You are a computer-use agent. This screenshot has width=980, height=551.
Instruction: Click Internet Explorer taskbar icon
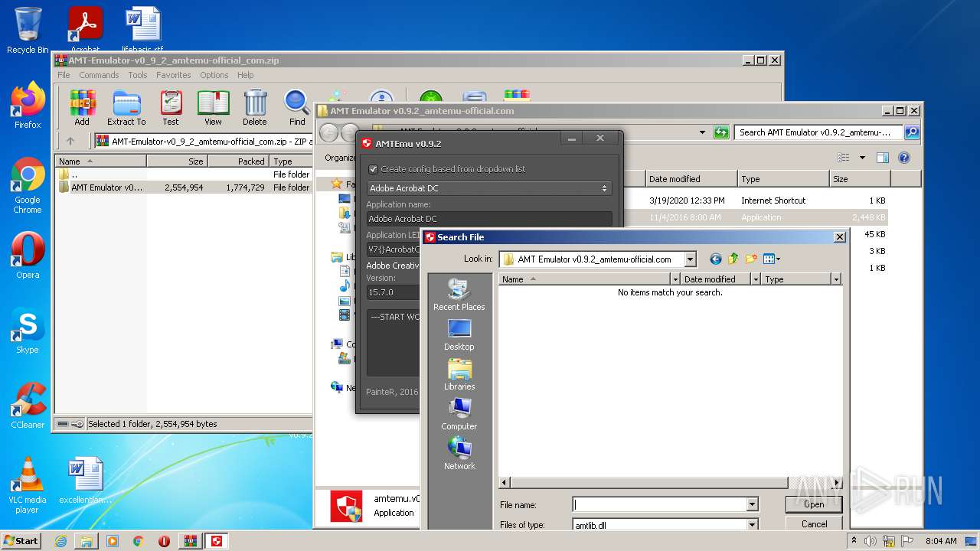(60, 541)
